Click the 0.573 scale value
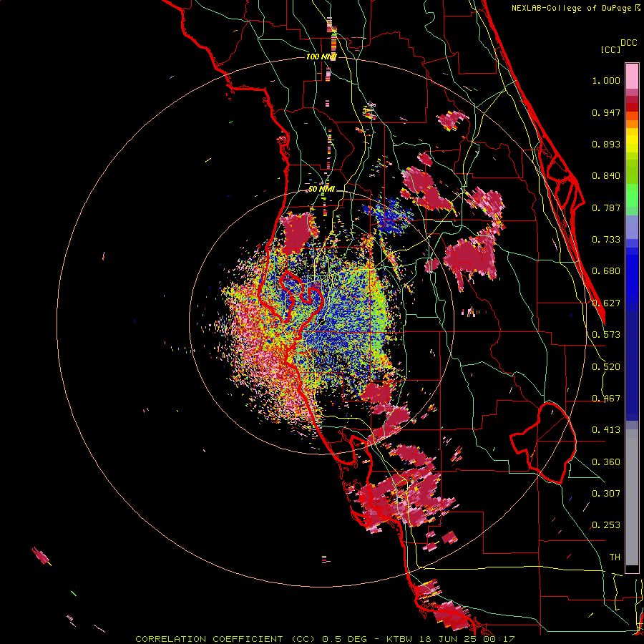Screen dimensions: 644x644 click(x=606, y=335)
